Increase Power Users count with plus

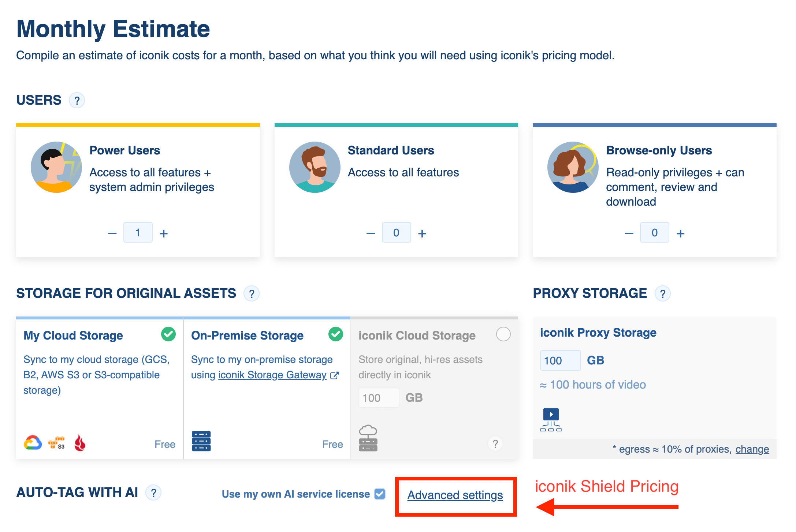tap(164, 233)
